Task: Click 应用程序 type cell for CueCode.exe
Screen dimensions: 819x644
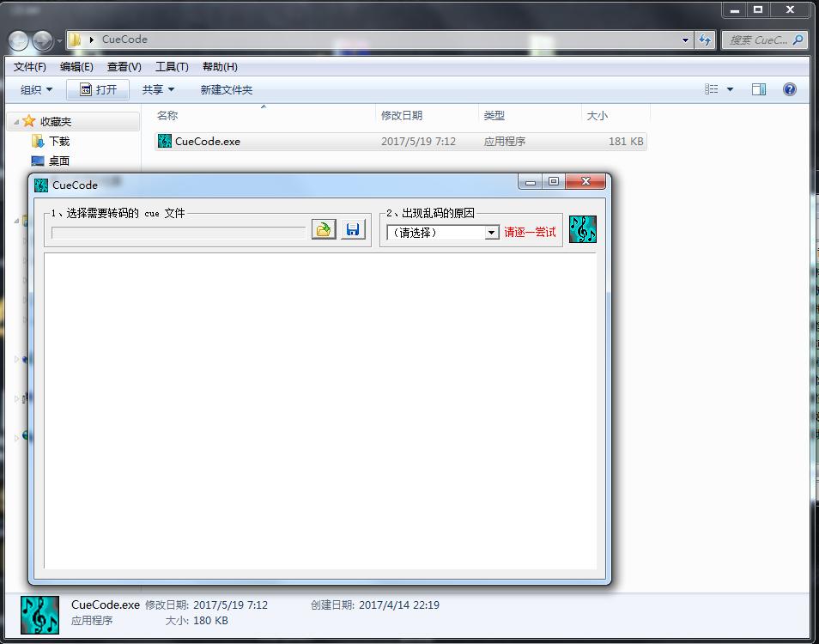Action: tap(505, 142)
